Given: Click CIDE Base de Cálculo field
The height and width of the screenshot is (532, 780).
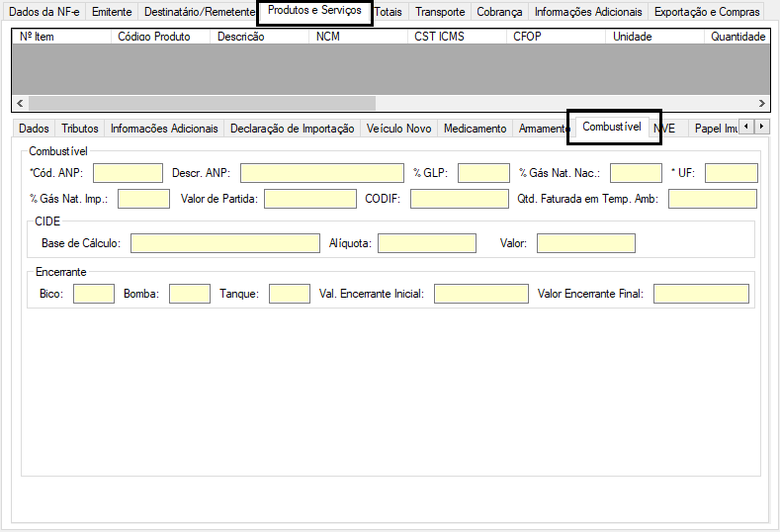Looking at the screenshot, I should click(x=225, y=243).
